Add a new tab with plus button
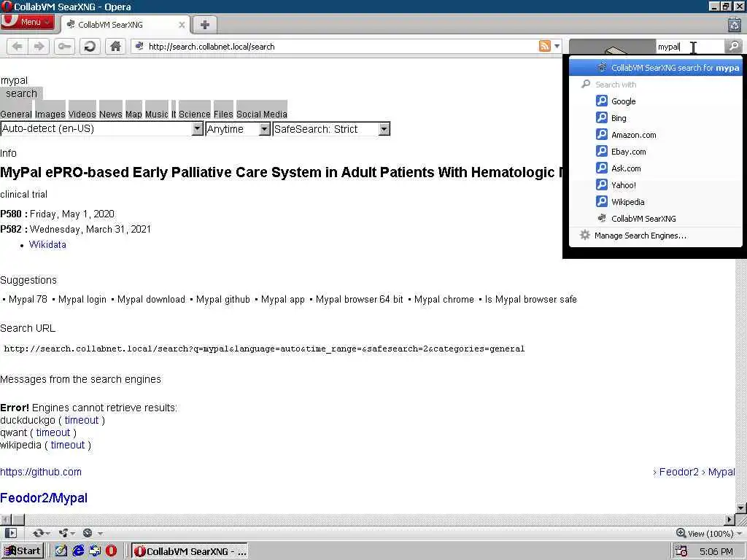The height and width of the screenshot is (560, 747). click(x=204, y=25)
